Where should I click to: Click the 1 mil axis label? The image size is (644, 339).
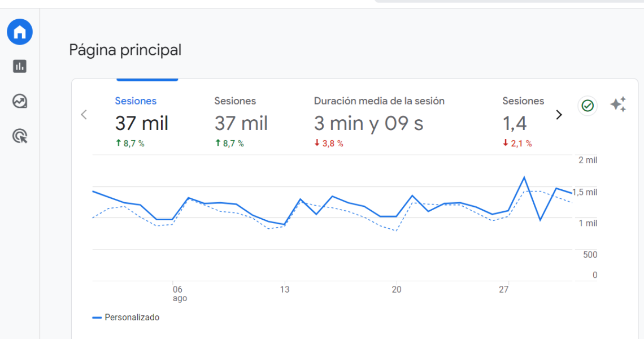click(x=588, y=223)
